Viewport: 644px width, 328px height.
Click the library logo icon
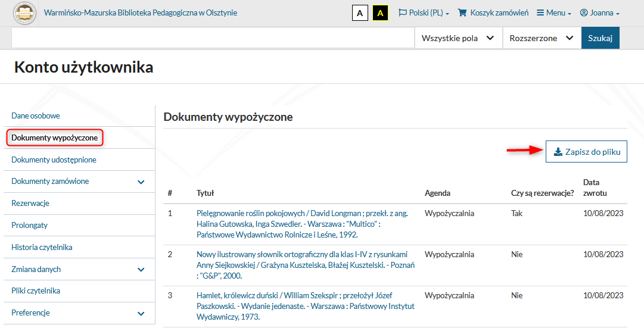coord(24,13)
